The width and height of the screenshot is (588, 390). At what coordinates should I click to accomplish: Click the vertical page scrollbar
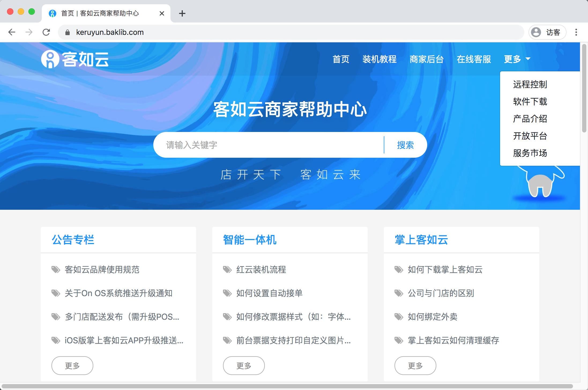tap(584, 89)
